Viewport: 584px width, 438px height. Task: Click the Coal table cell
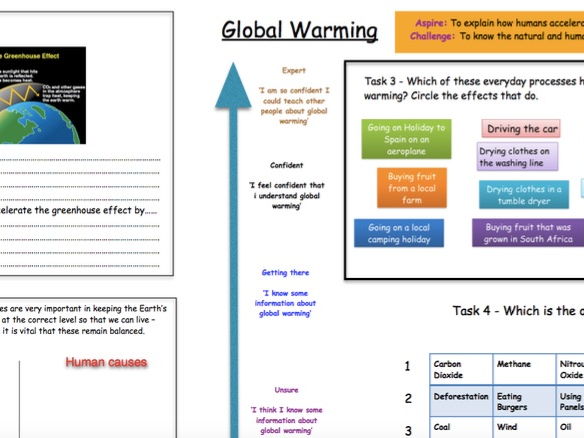(461, 428)
